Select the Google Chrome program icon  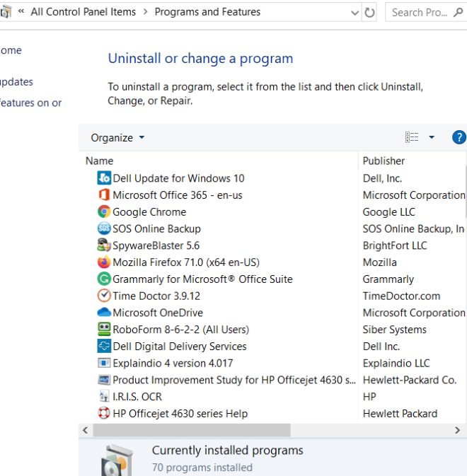(104, 212)
